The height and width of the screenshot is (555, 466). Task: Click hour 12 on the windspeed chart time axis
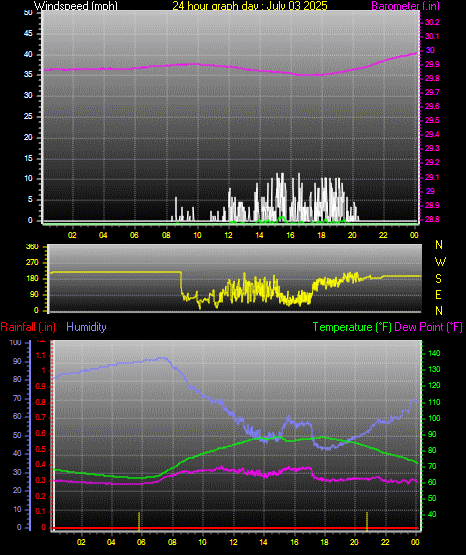[x=228, y=235]
